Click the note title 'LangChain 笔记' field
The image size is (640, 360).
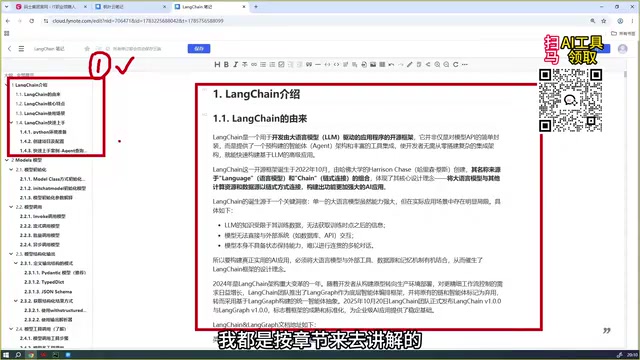click(x=49, y=49)
